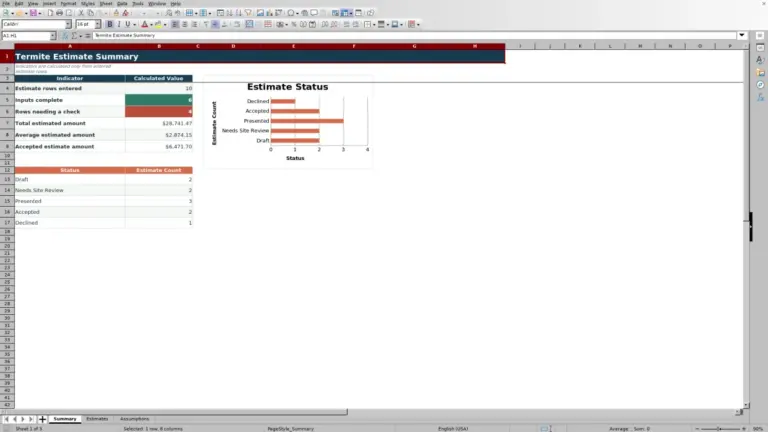
Task: Add a new sheet with plus button
Action: (x=42, y=419)
